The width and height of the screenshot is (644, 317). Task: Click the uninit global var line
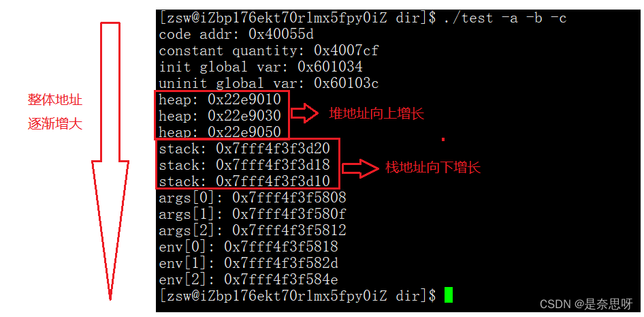[269, 83]
